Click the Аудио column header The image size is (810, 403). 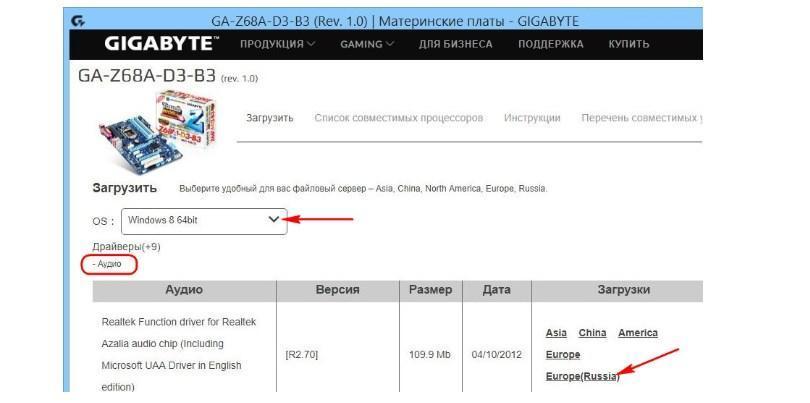[184, 290]
